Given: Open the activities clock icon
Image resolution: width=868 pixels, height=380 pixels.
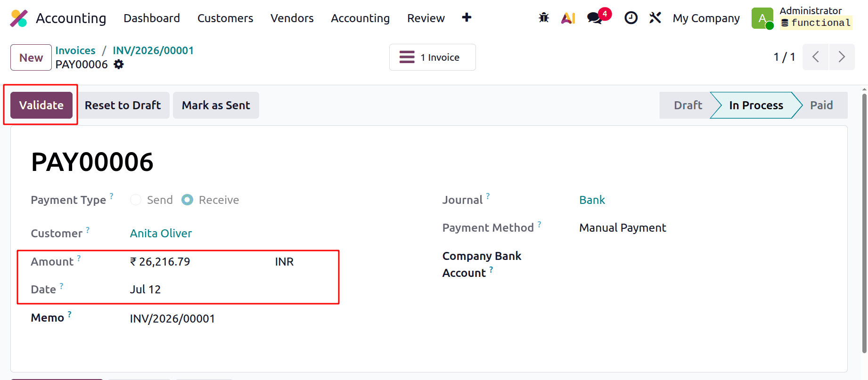Looking at the screenshot, I should (x=631, y=18).
